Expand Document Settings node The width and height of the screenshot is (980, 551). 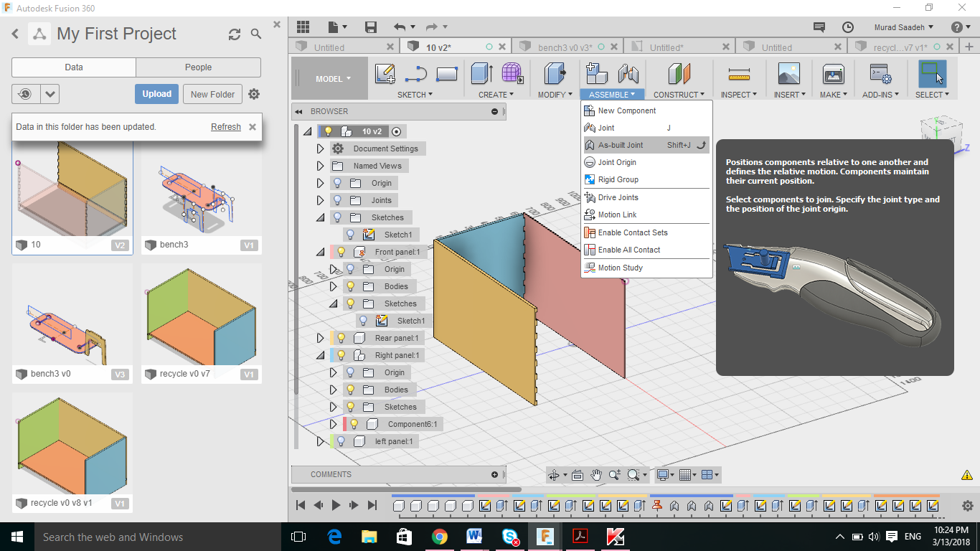pyautogui.click(x=321, y=149)
